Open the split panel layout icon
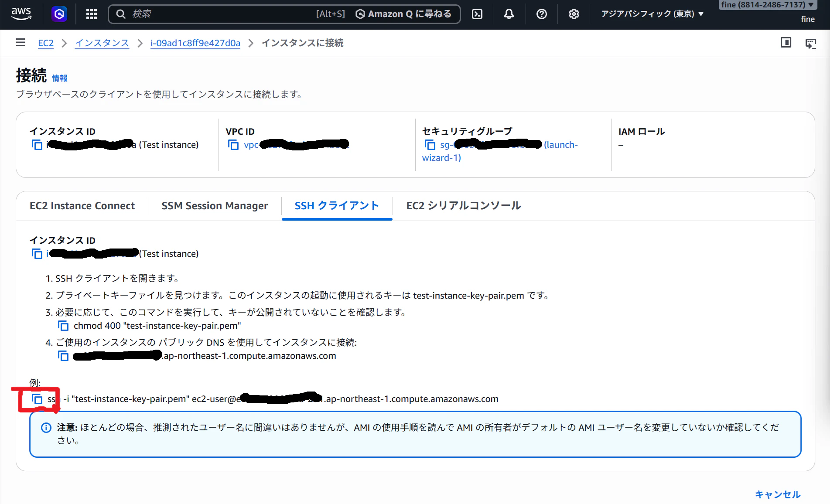 (x=786, y=43)
